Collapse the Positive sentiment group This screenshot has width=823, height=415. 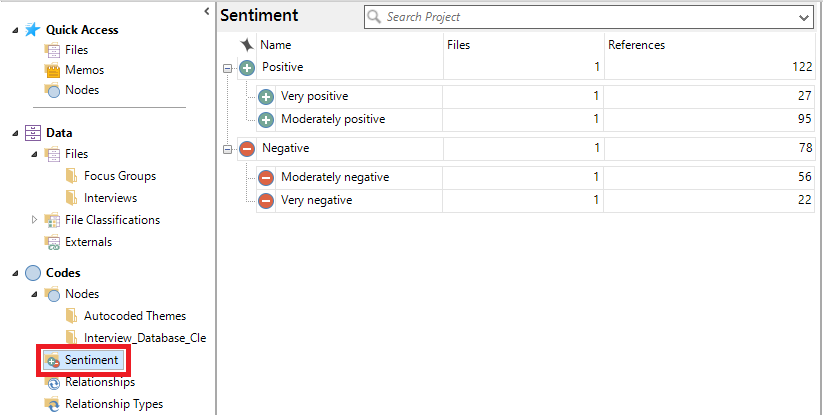[x=227, y=68]
